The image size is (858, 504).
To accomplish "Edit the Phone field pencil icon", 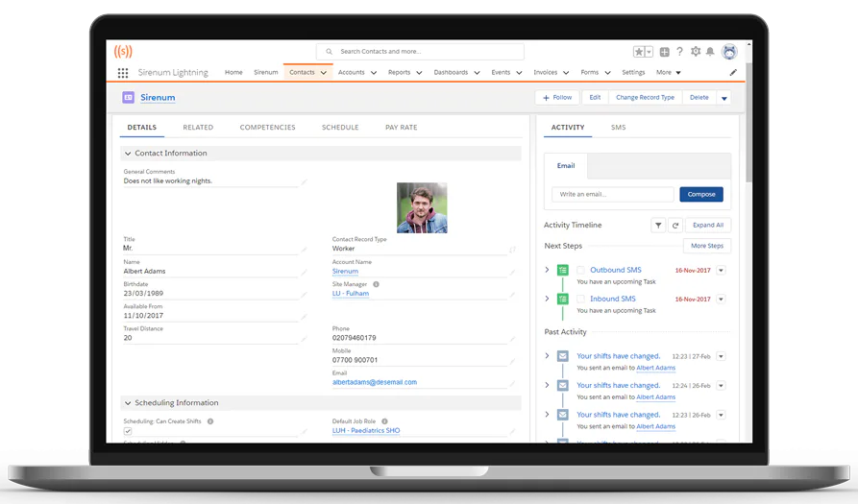I will click(x=513, y=339).
